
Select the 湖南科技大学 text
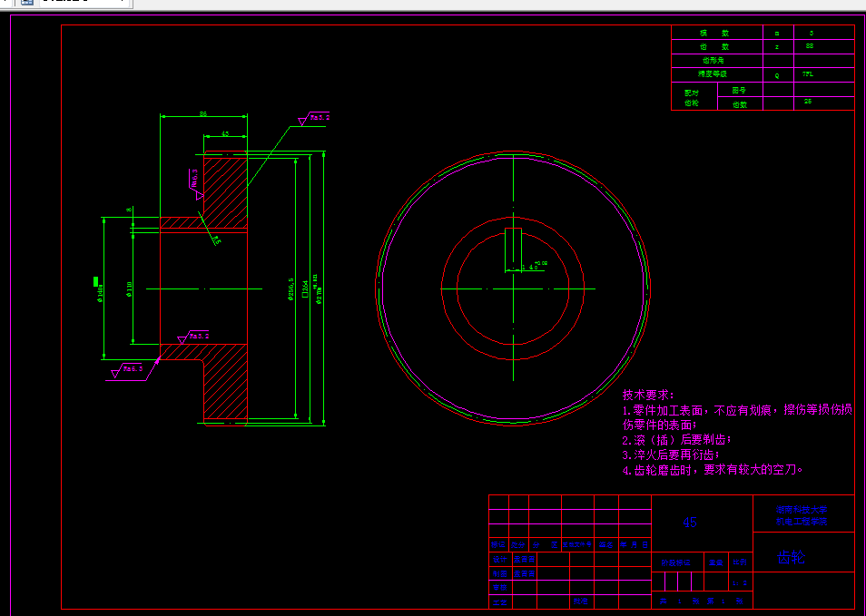tap(802, 510)
